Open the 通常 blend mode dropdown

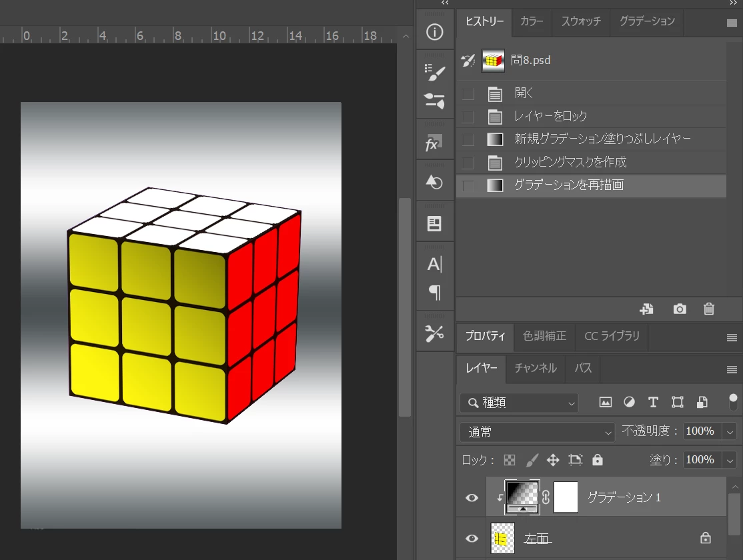tap(538, 432)
